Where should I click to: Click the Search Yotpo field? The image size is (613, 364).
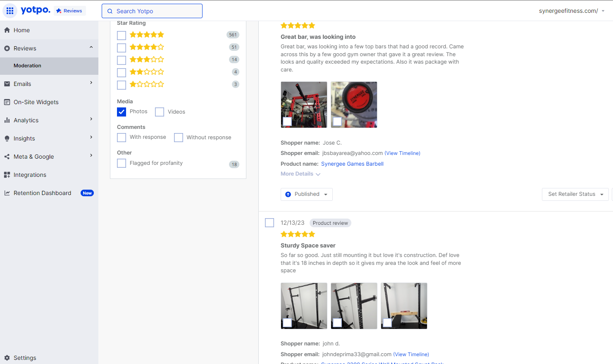pos(152,11)
